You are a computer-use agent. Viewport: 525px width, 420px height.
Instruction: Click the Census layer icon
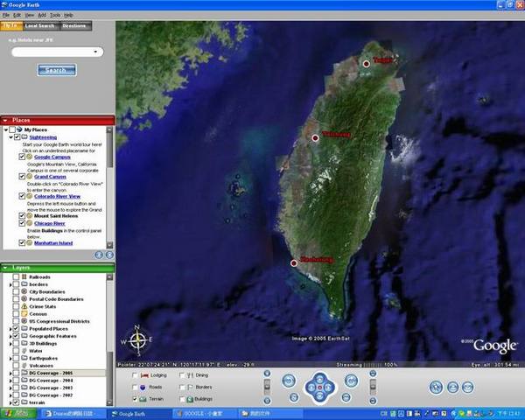(24, 313)
